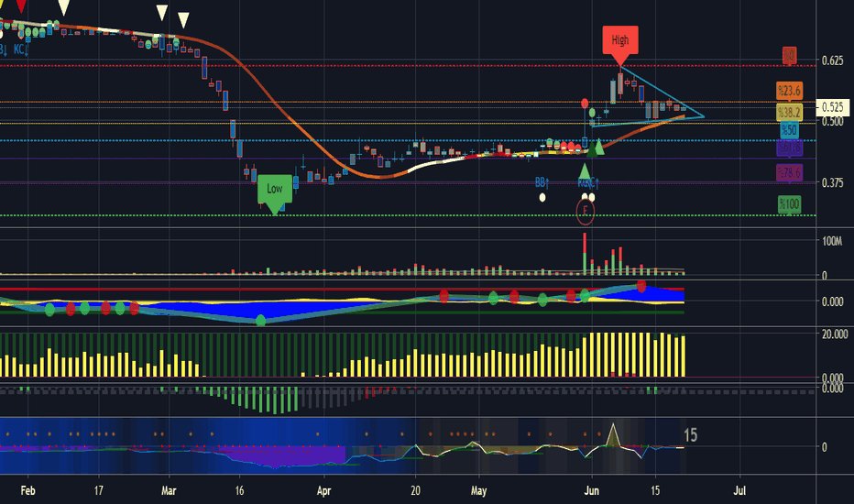Select the blue %50 Fibonacci level tag
The image size is (854, 504).
789,130
